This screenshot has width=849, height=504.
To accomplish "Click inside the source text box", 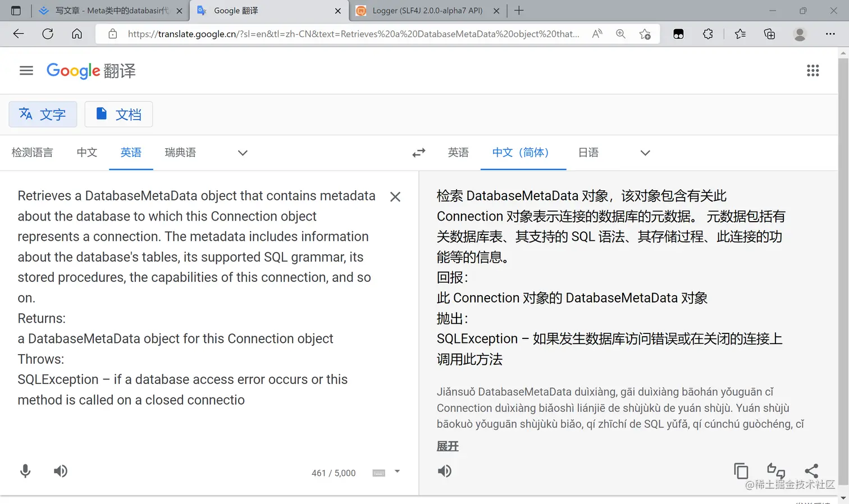I will click(197, 297).
